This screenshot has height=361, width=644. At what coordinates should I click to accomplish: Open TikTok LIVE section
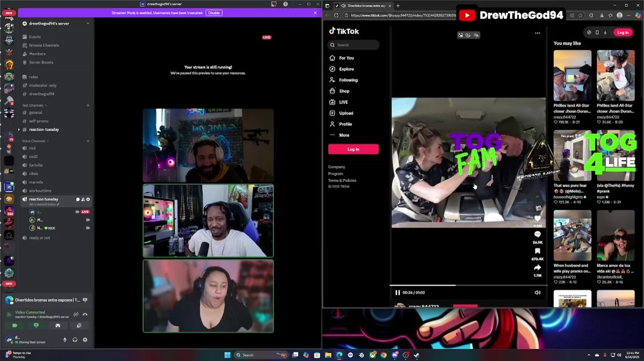pos(343,102)
